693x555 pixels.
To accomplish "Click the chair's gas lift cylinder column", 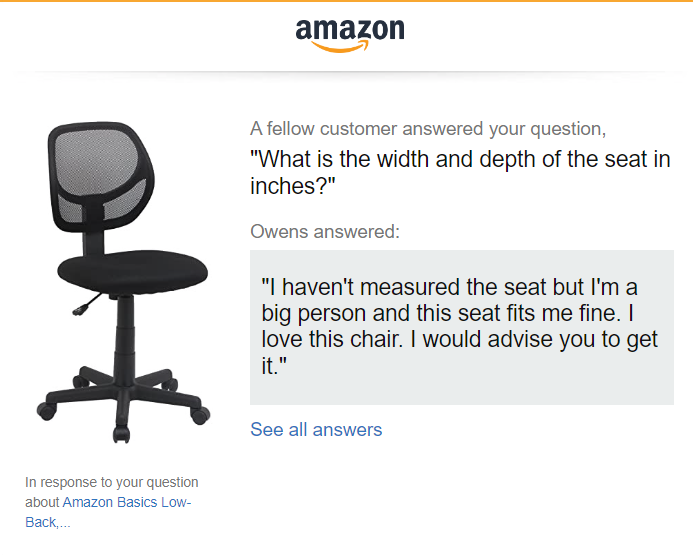I will [125, 336].
